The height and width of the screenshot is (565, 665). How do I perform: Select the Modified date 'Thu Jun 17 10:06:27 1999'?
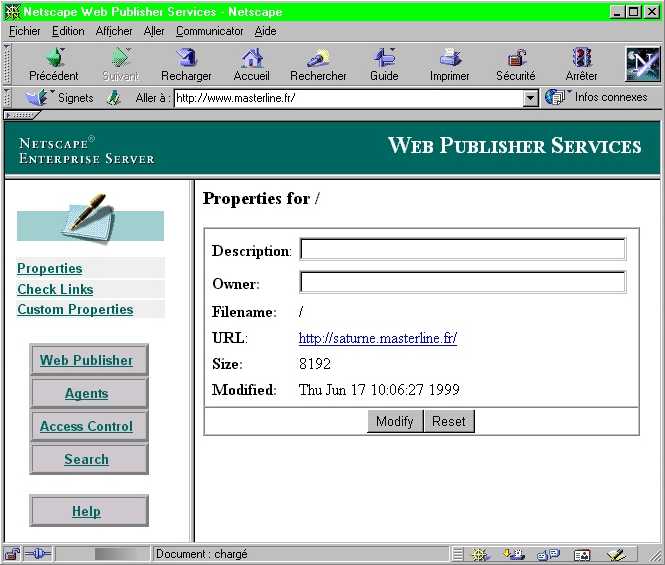pos(379,389)
